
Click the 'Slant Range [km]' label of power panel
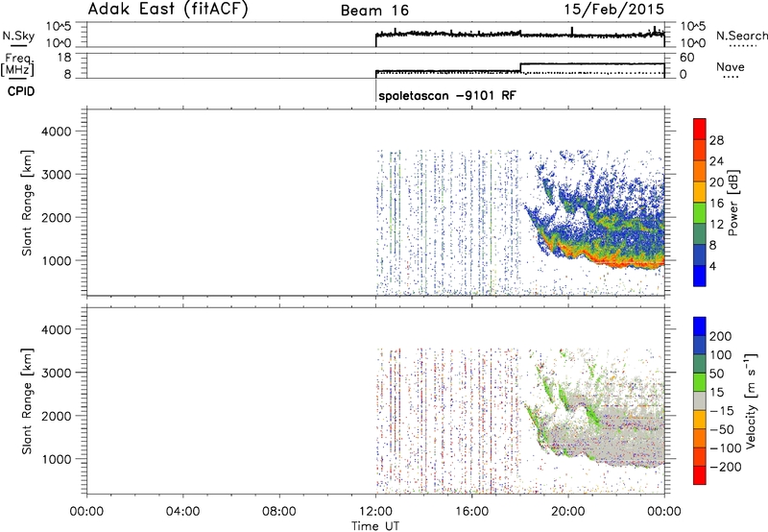coord(27,203)
